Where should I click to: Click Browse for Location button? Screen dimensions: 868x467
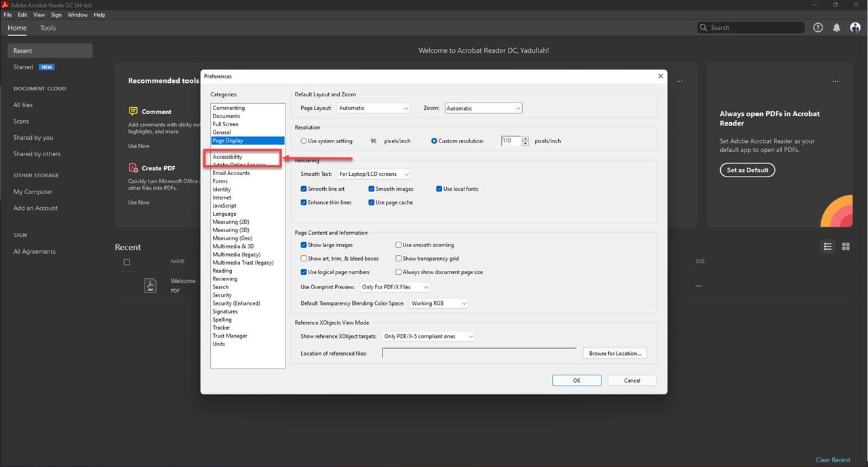[x=615, y=353]
